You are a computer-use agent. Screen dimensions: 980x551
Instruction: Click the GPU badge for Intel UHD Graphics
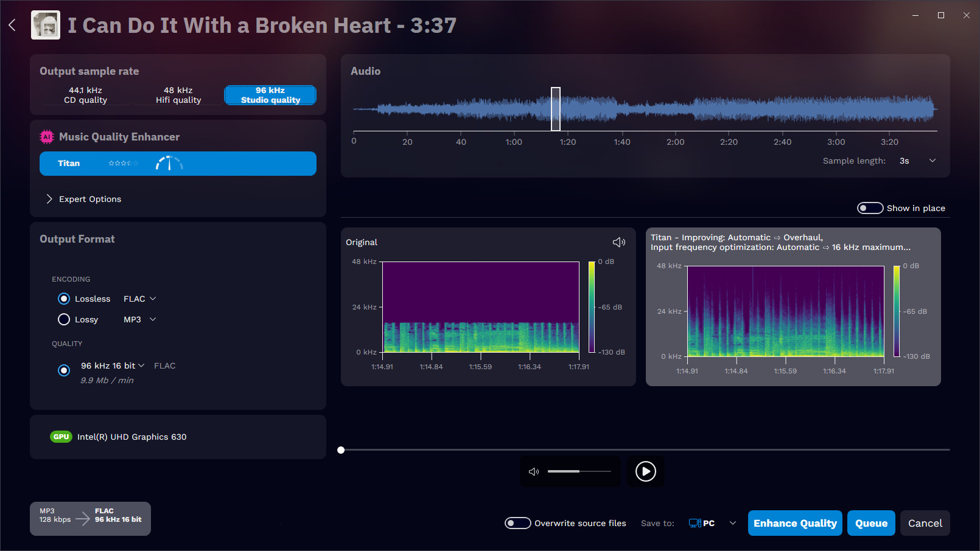click(61, 437)
